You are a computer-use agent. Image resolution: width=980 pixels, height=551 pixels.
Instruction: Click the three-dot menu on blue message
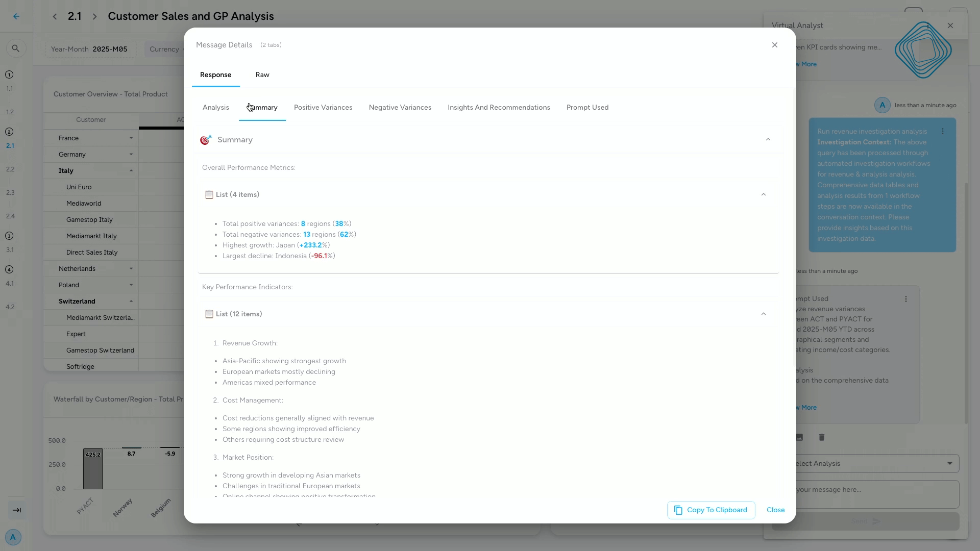tap(943, 132)
